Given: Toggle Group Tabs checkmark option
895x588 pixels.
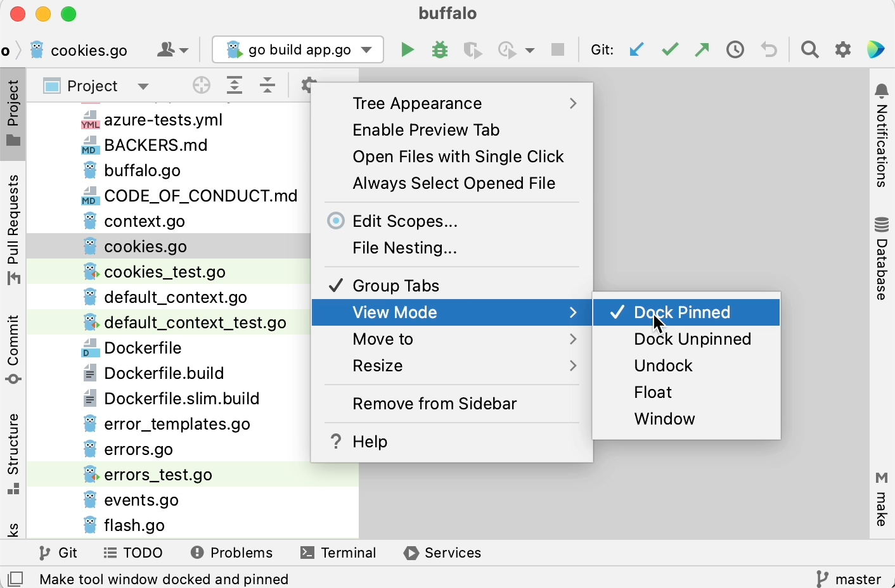Looking at the screenshot, I should tap(453, 286).
